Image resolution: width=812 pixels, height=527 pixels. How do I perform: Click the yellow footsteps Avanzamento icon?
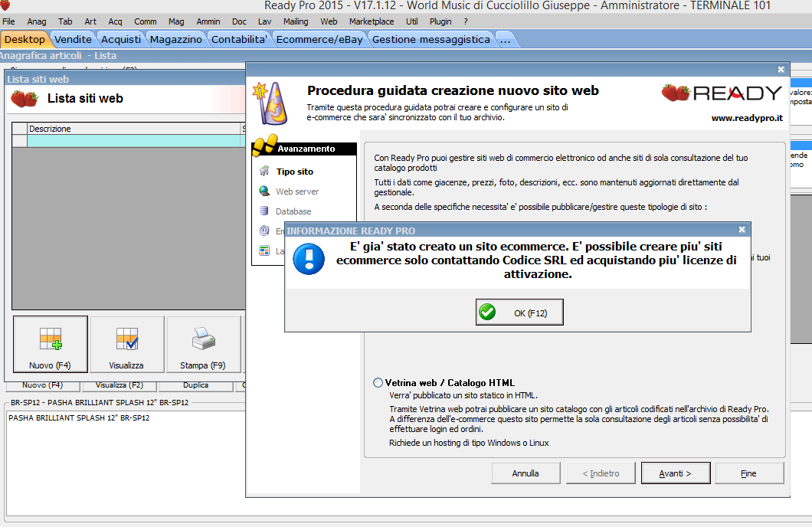[x=264, y=145]
